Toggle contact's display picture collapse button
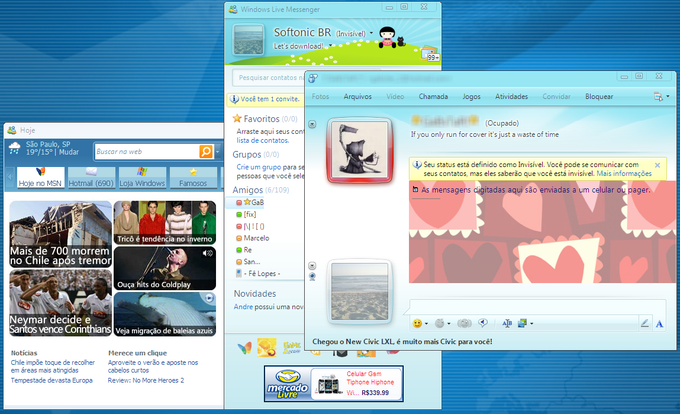 (x=312, y=124)
